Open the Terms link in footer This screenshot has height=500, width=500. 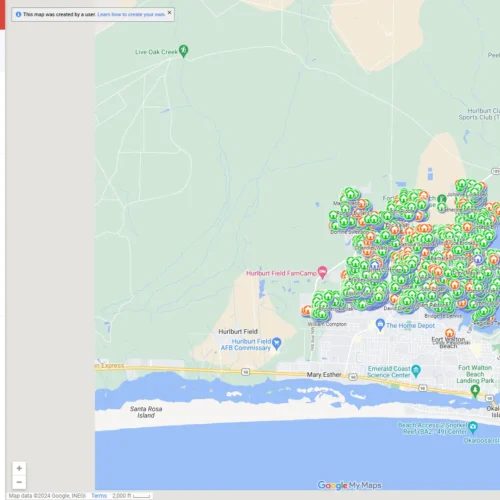(x=99, y=496)
